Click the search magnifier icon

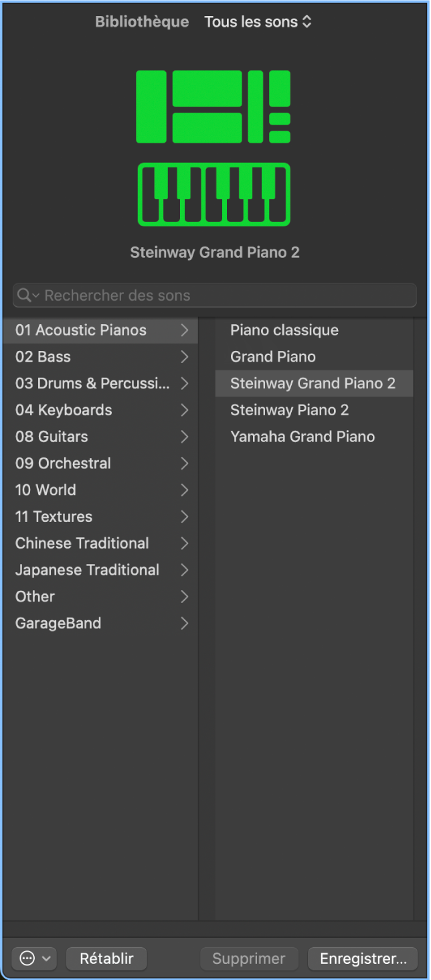pos(25,295)
